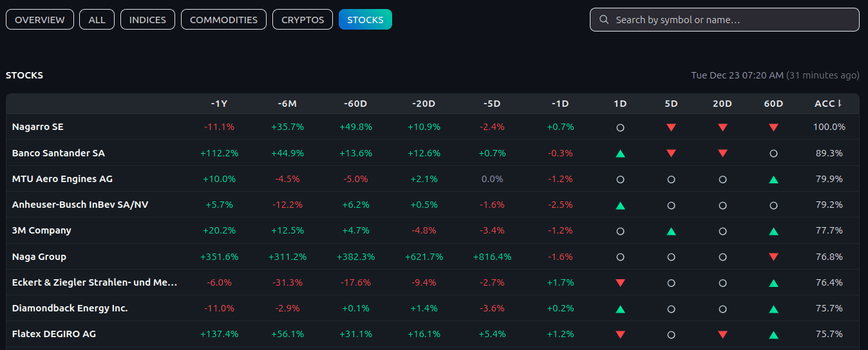Click Nagarro SE 20D red down arrow
868x350 pixels.
coord(722,127)
